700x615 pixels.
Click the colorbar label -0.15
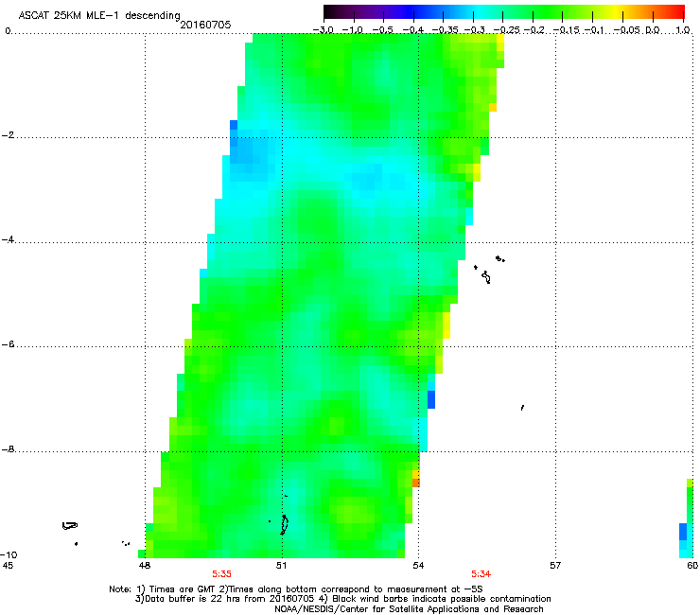[x=566, y=30]
